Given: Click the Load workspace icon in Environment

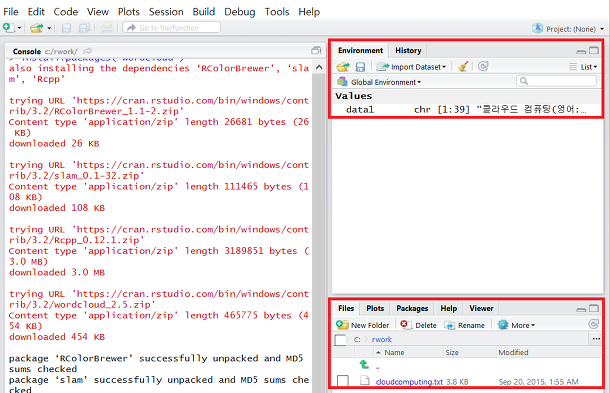Looking at the screenshot, I should tap(343, 67).
